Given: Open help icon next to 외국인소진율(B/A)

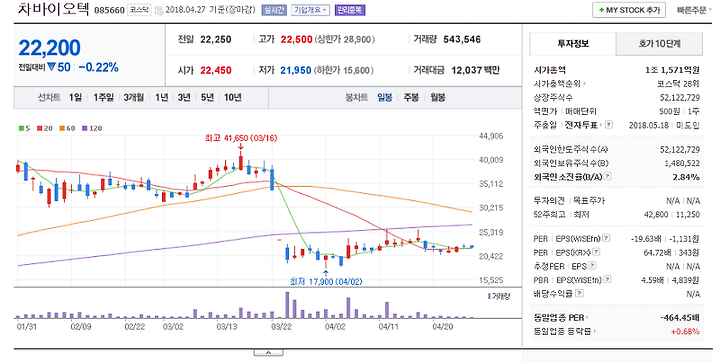Looking at the screenshot, I should click(x=608, y=176).
